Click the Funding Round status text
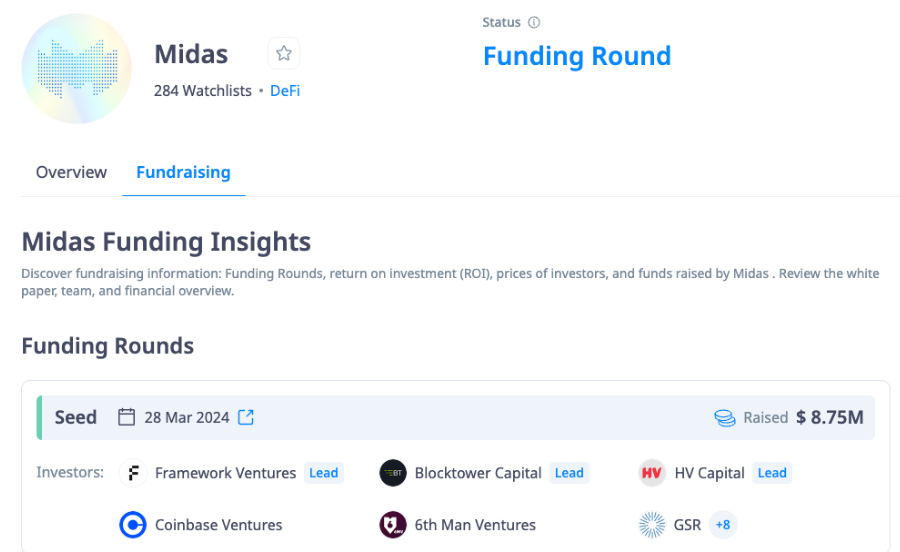 (x=577, y=56)
